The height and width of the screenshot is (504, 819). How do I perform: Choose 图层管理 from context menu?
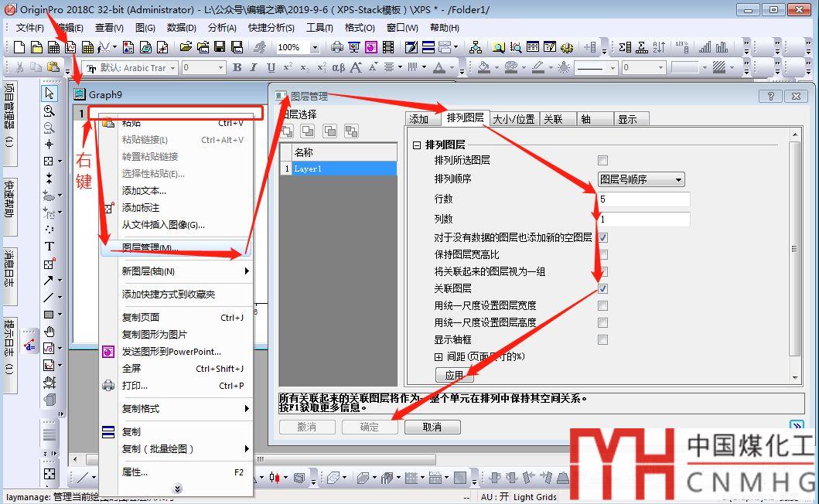[x=150, y=249]
